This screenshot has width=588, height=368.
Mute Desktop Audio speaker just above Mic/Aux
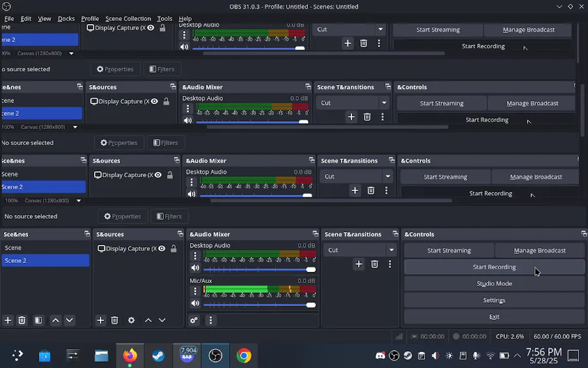click(195, 268)
